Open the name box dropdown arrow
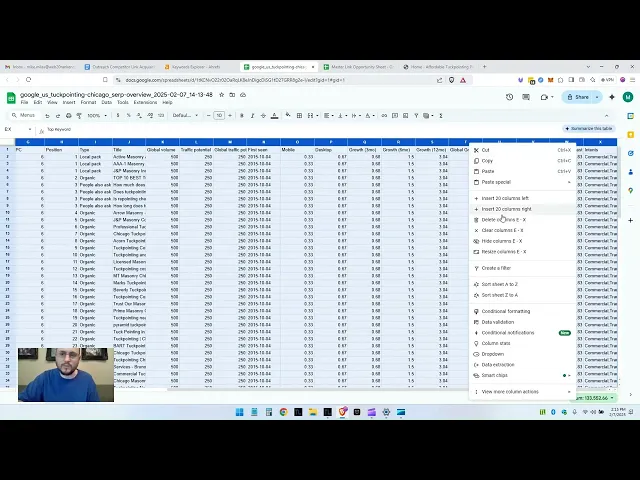The width and height of the screenshot is (640, 480). tap(30, 129)
